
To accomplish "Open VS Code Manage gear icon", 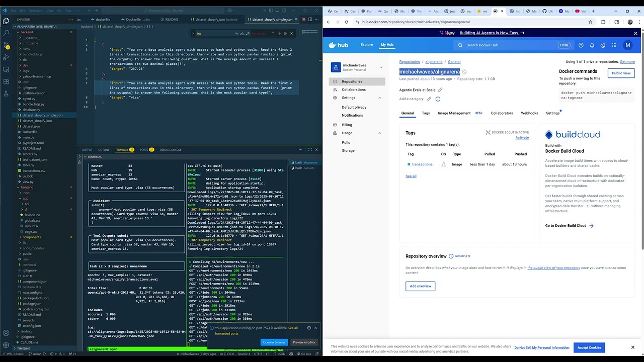I will pos(6,344).
